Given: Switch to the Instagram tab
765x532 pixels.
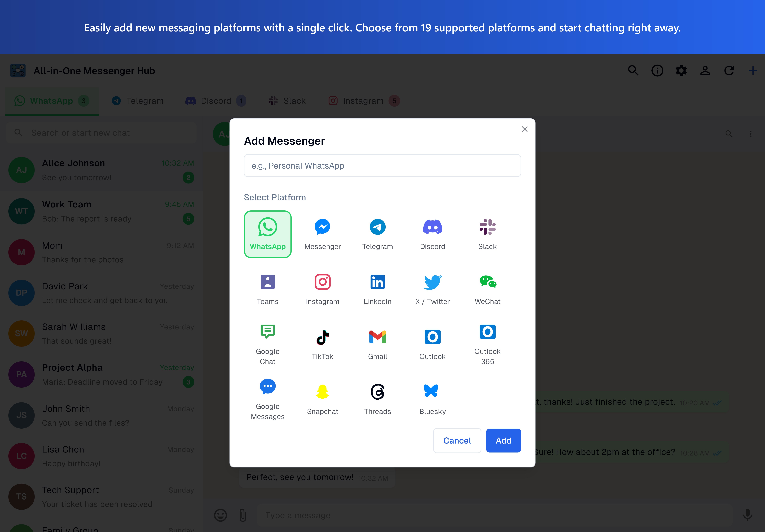Looking at the screenshot, I should 364,101.
